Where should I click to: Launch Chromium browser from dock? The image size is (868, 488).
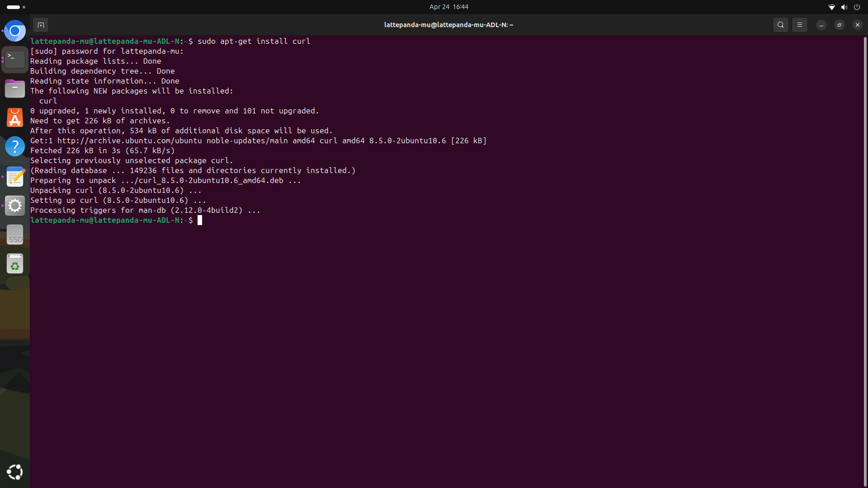pyautogui.click(x=15, y=31)
